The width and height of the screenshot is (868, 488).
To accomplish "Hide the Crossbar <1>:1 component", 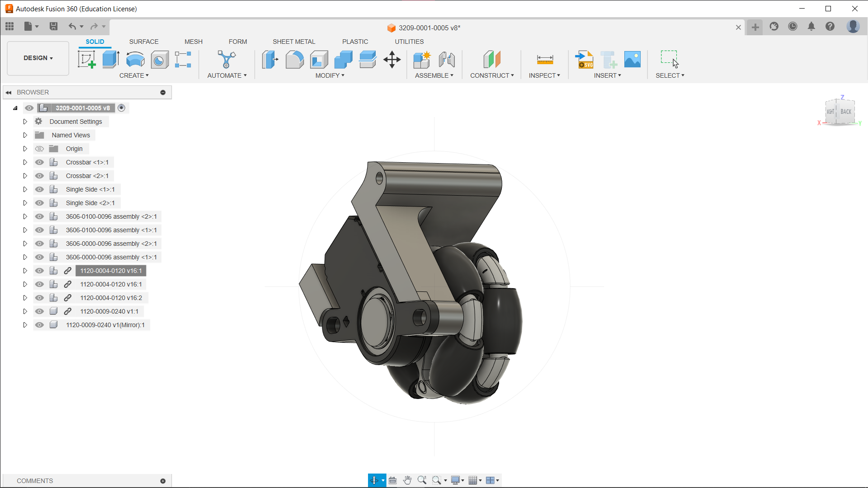I will click(39, 162).
